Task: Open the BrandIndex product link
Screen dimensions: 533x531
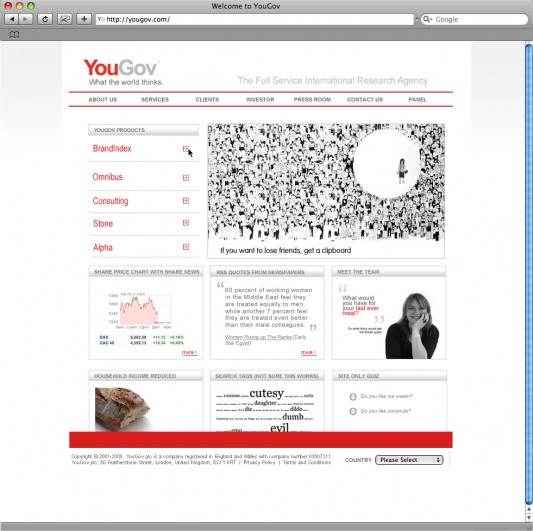Action: 112,149
